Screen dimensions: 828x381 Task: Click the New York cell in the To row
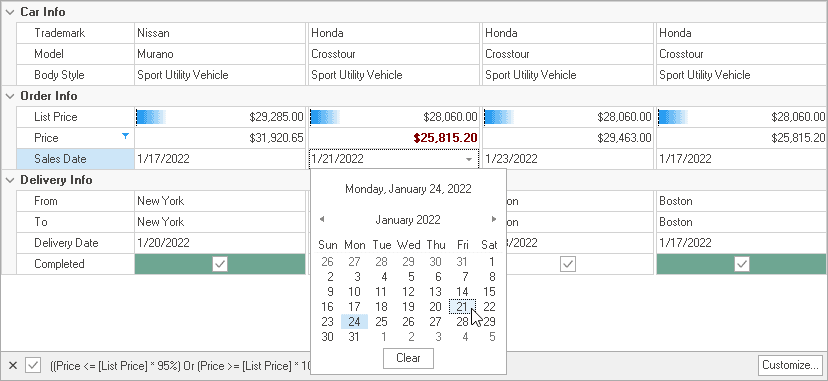(x=220, y=222)
